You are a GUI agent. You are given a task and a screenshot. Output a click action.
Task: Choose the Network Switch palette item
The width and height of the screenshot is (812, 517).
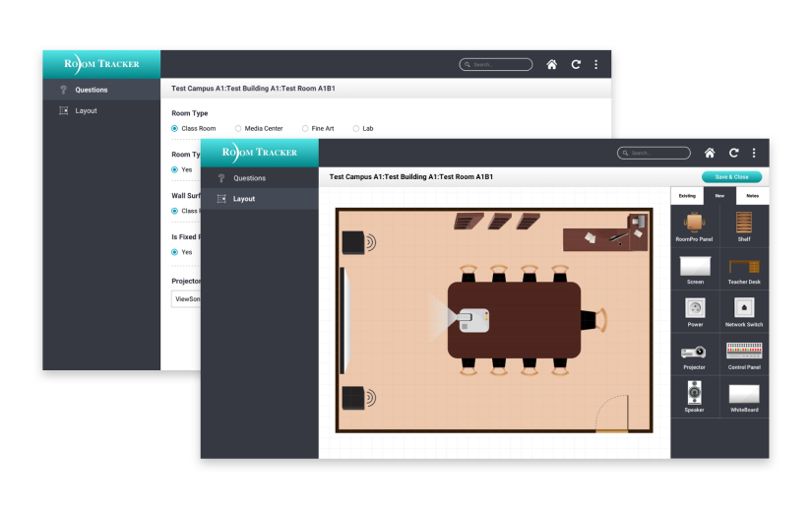point(744,312)
